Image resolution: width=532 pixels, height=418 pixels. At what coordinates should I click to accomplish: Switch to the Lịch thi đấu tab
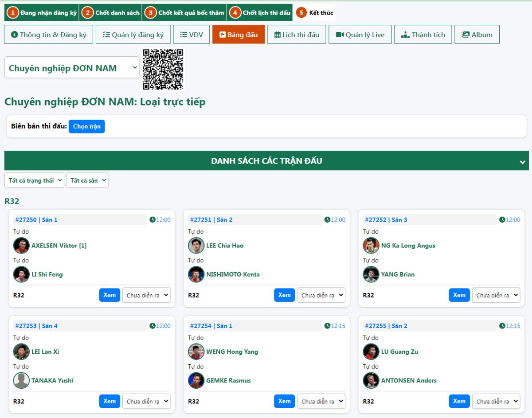pyautogui.click(x=297, y=35)
